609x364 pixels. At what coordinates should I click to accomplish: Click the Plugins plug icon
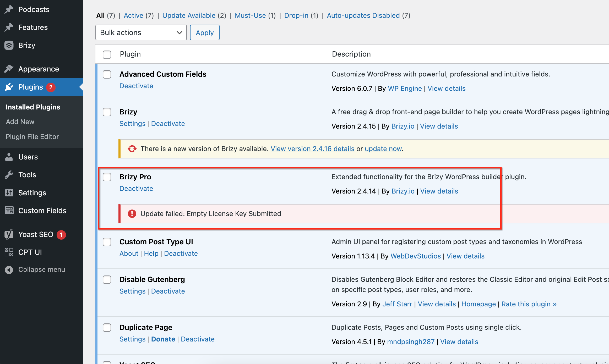9,87
